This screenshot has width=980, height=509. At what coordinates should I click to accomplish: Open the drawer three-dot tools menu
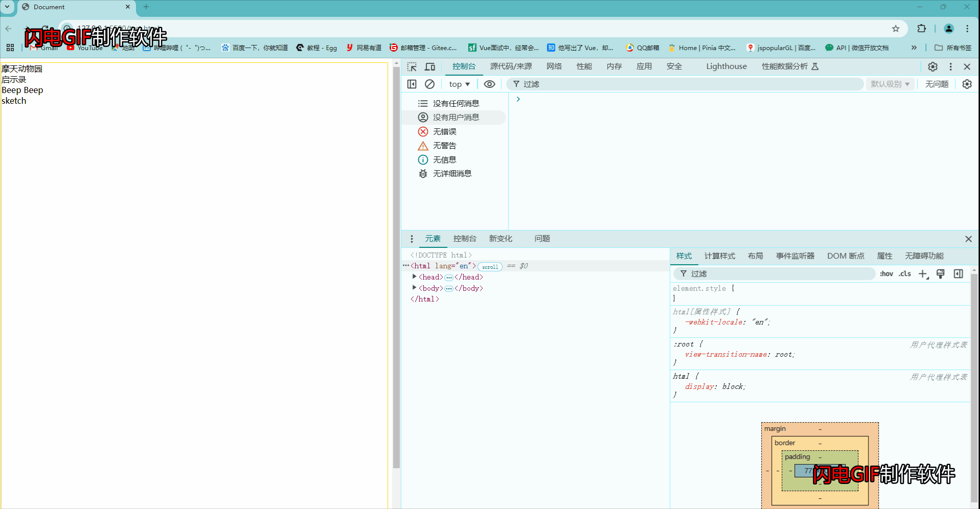pos(412,239)
